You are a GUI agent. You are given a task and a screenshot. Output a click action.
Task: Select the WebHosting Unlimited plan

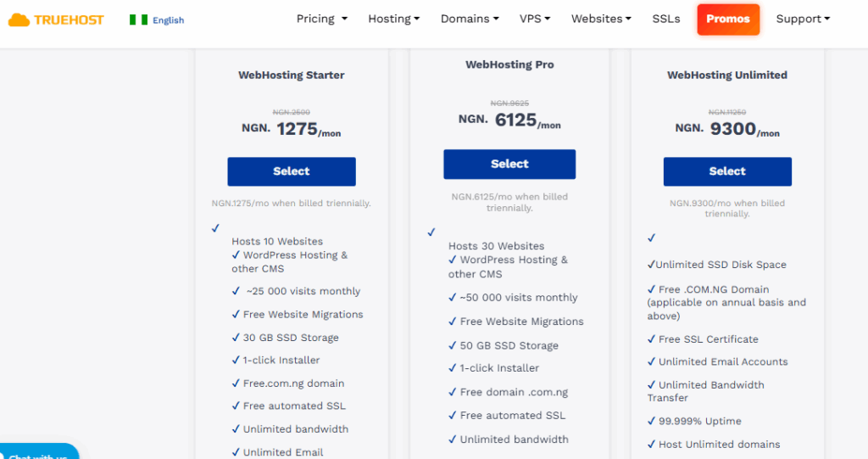tap(727, 171)
